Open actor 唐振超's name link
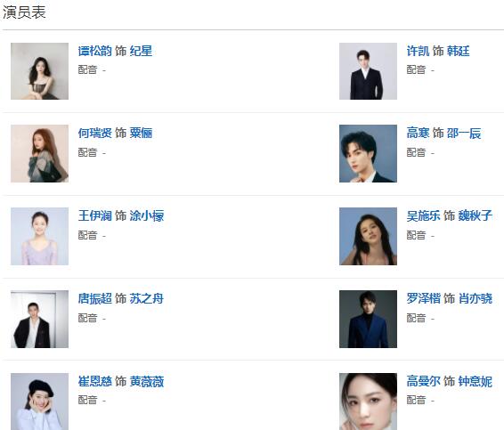504x430 pixels. (x=94, y=298)
